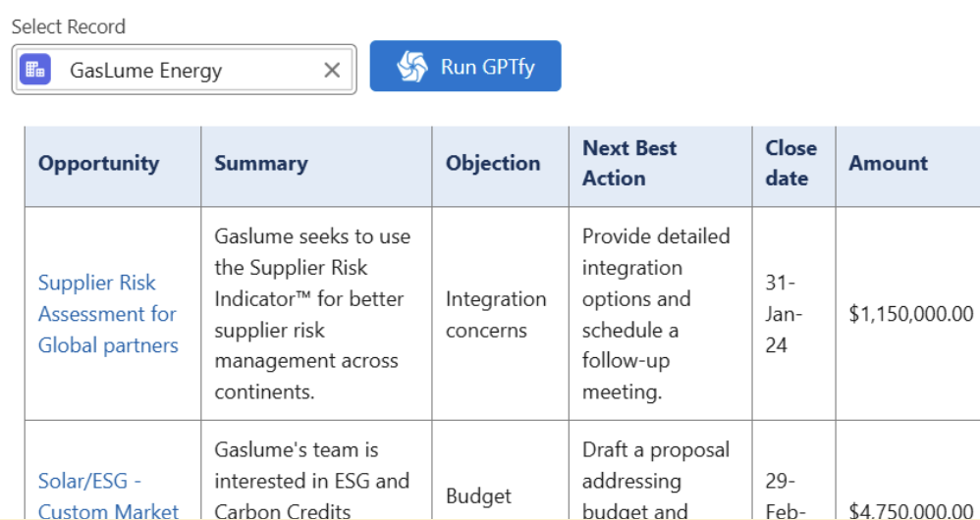Clear the GasLume Energy record selection
980x520 pixels.
[x=332, y=70]
